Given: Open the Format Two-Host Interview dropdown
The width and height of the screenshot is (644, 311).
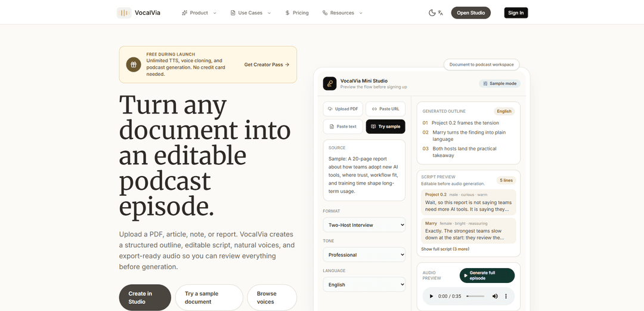Looking at the screenshot, I should pos(364,225).
